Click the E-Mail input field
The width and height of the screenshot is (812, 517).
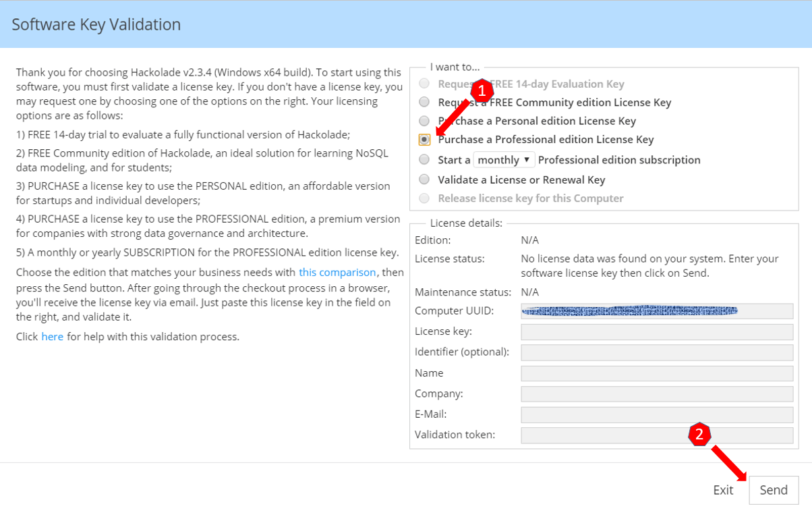(656, 414)
